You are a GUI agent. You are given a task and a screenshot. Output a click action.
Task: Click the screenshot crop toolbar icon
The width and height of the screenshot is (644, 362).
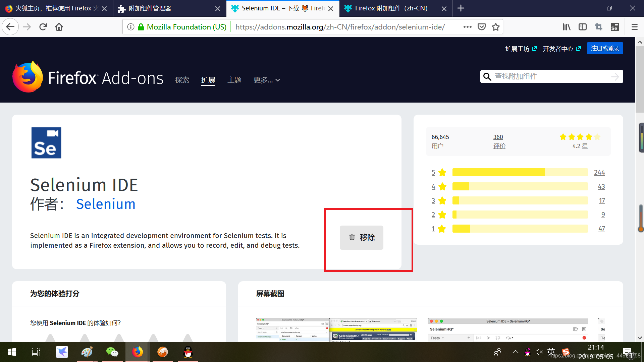click(x=599, y=27)
